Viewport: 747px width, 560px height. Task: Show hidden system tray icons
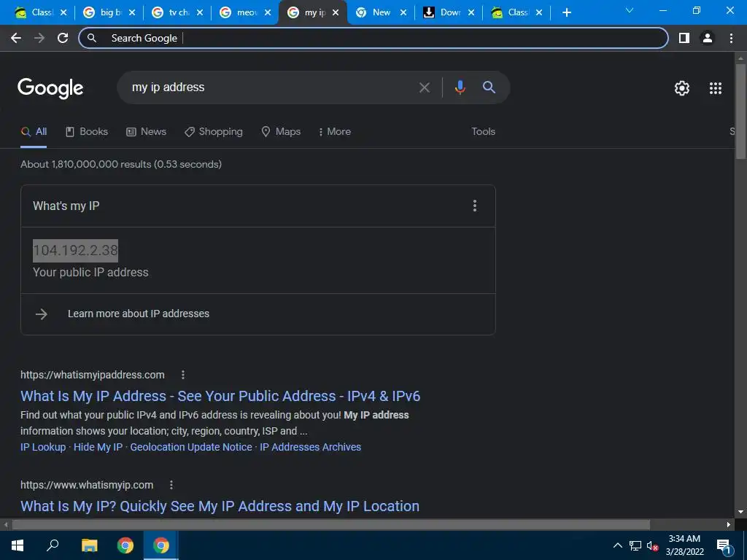pyautogui.click(x=617, y=545)
